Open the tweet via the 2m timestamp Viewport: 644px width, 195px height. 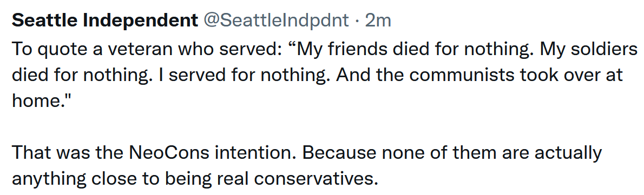pyautogui.click(x=378, y=21)
